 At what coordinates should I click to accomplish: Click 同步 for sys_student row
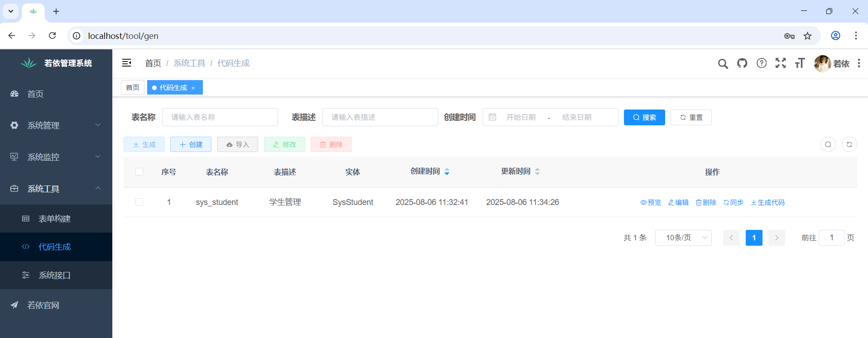coord(734,202)
